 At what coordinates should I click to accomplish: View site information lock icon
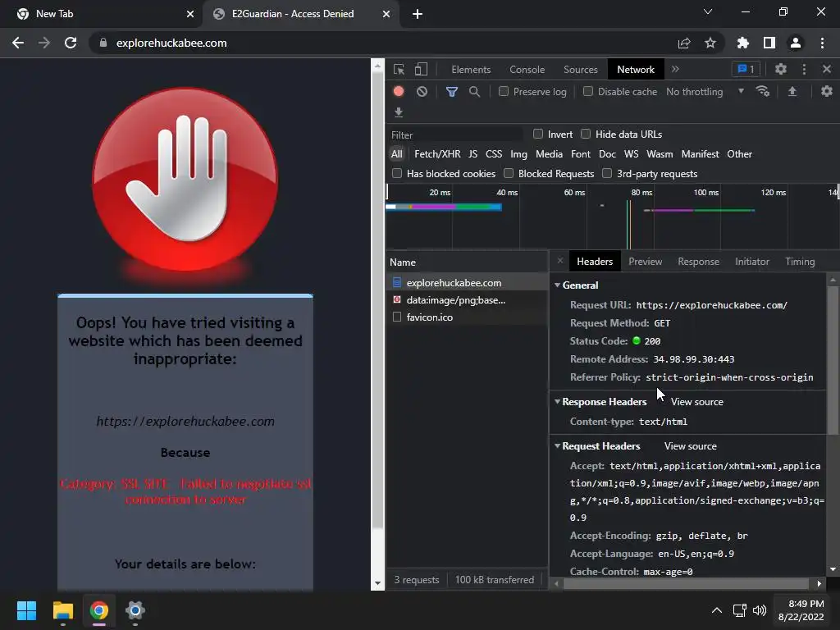coord(103,43)
